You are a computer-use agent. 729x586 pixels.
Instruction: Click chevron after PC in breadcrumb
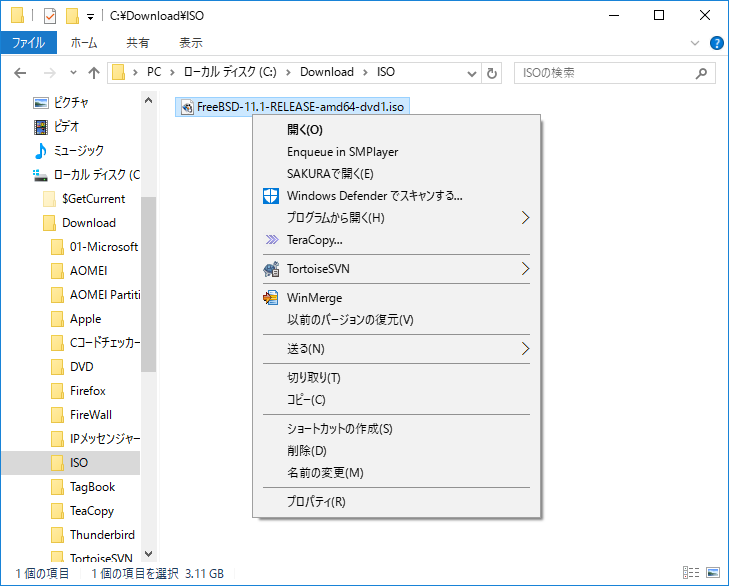click(172, 73)
